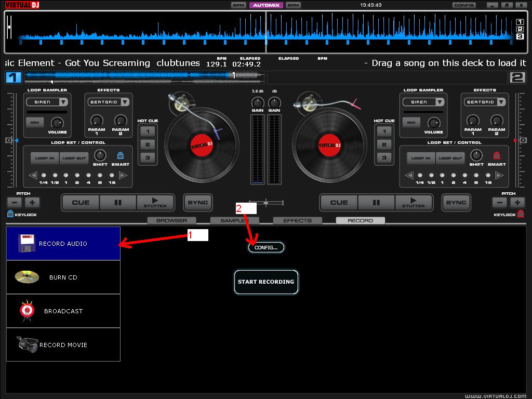
Task: Set right deck Loop Out point
Action: point(450,158)
